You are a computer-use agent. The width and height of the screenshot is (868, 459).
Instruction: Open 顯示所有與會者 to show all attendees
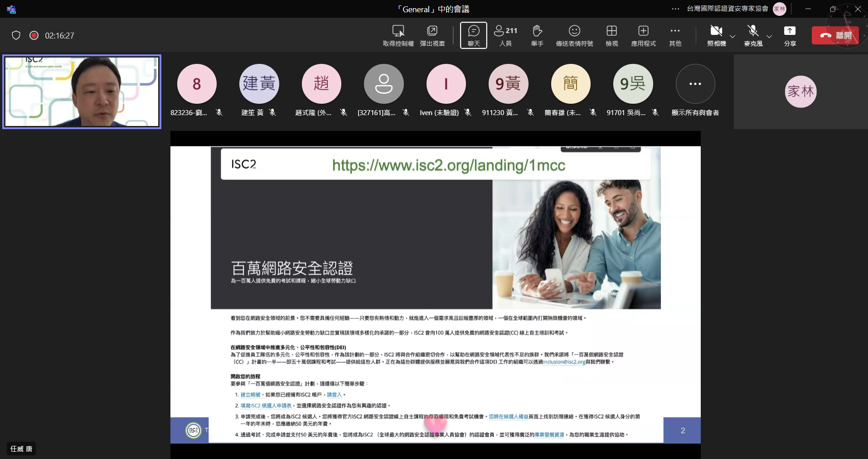(x=695, y=84)
